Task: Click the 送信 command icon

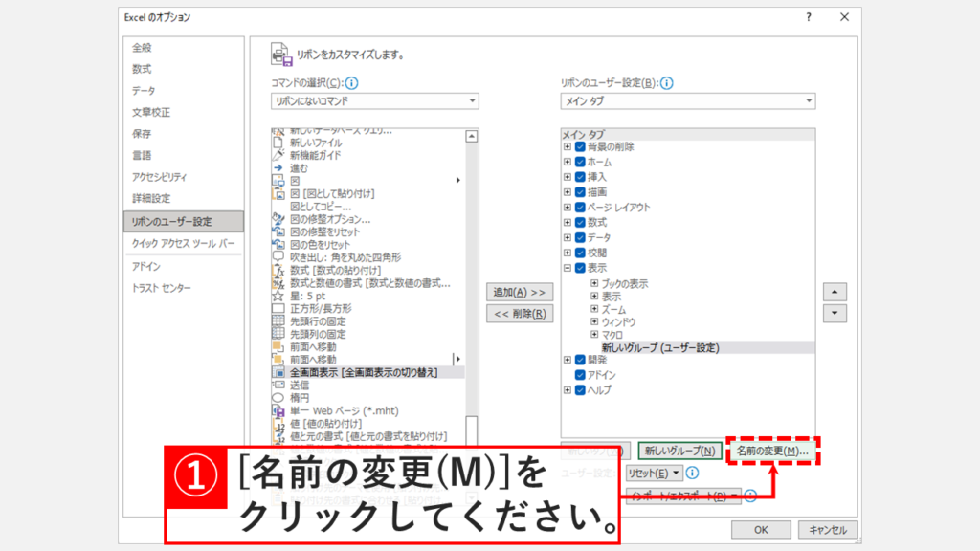Action: pos(278,384)
